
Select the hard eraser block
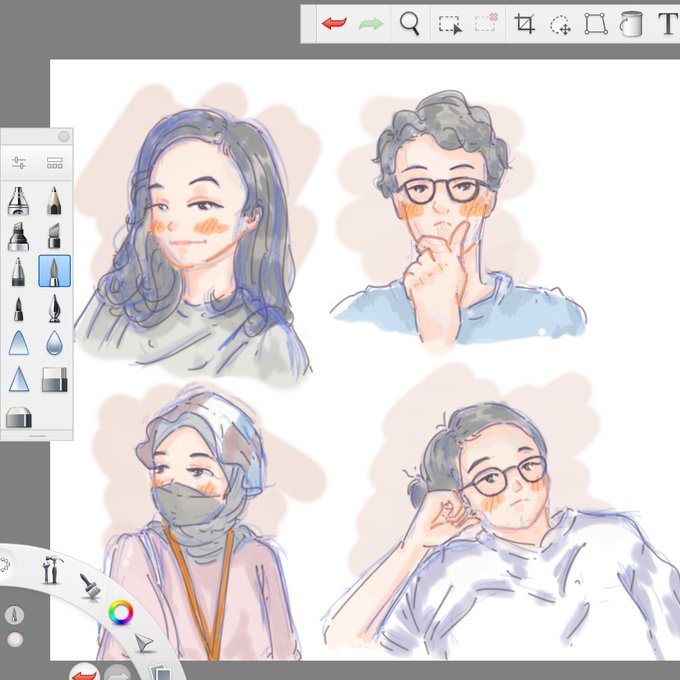55,380
